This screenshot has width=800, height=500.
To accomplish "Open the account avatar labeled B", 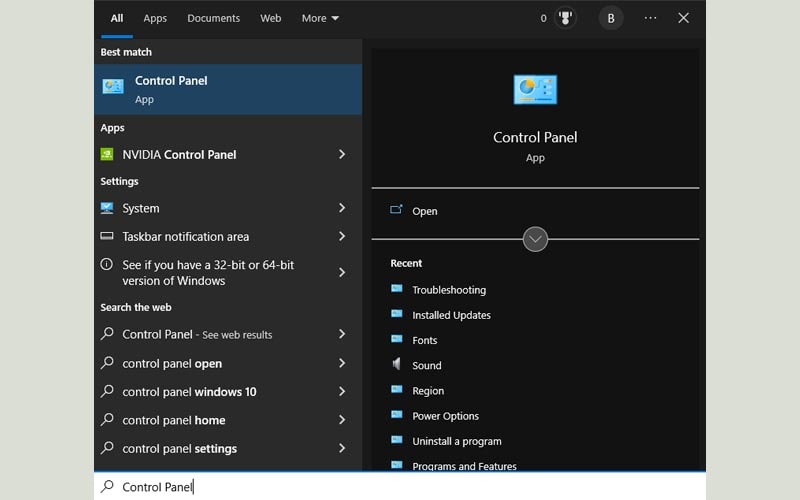I will (x=611, y=18).
